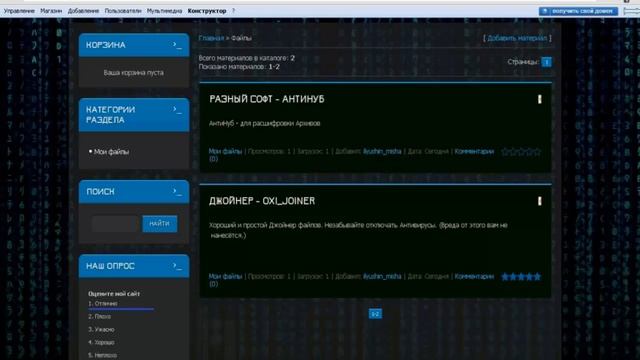The width and height of the screenshot is (640, 360).
Task: Open the РАЗНЫЙ СОФТ - АНТИНУБ title
Action: [x=267, y=99]
